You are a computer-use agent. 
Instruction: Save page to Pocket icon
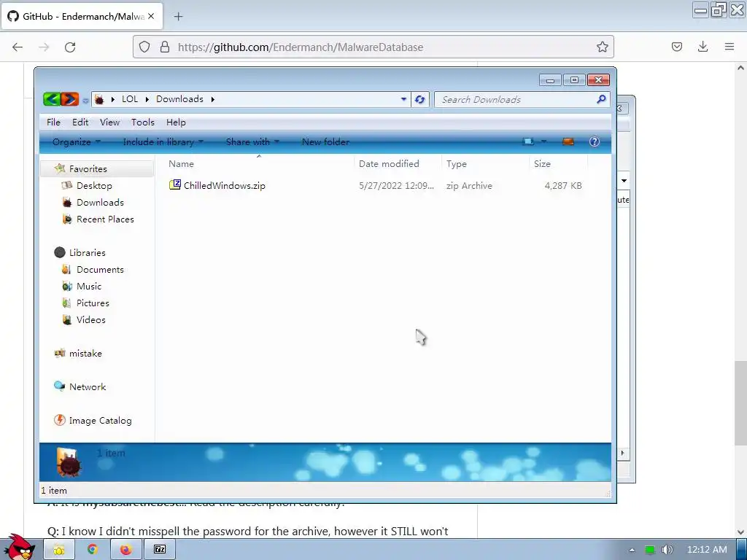676,47
